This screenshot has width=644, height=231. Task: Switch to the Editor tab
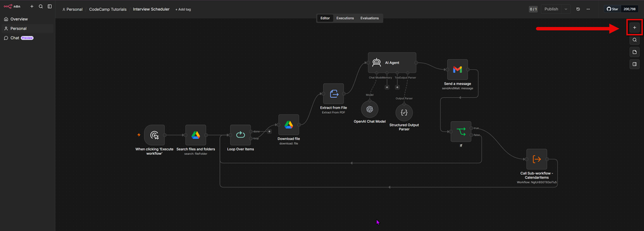tap(325, 18)
